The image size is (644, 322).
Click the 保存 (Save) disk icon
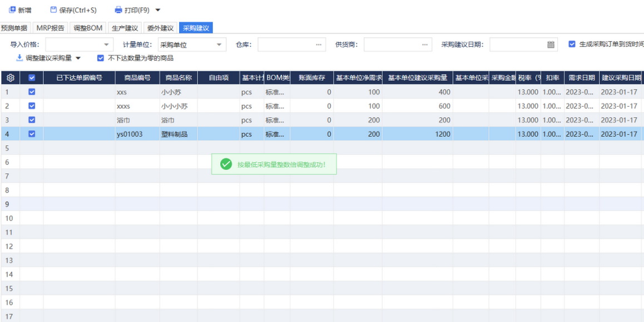click(53, 10)
